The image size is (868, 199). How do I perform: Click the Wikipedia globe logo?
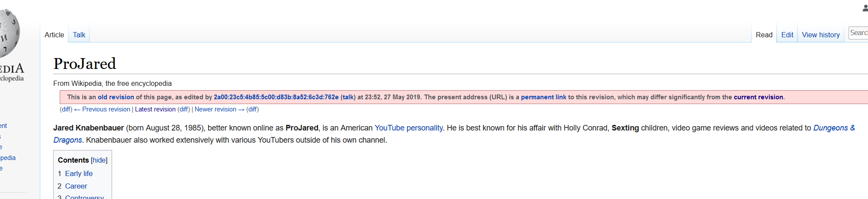10,33
